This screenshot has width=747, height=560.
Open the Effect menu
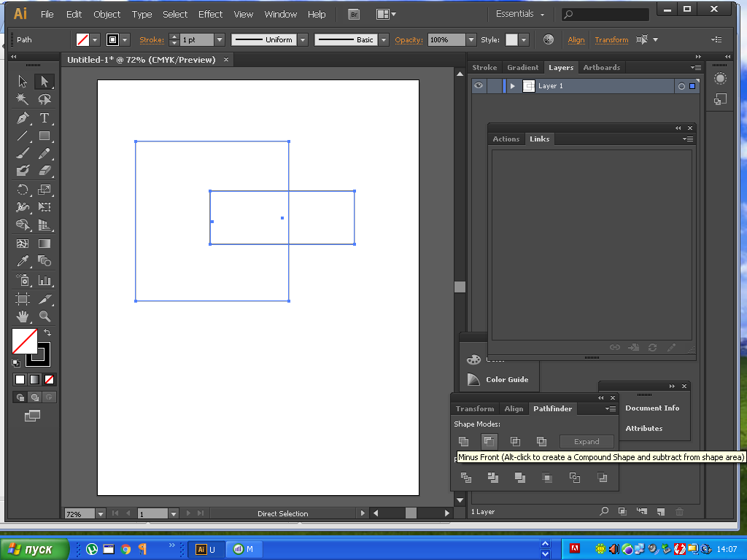(x=210, y=14)
